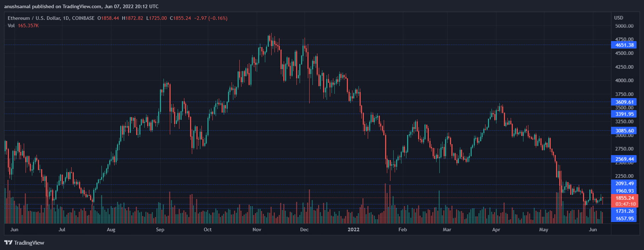This screenshot has height=250, width=644.
Task: Select the 1657.95 price level label
Action: pos(624,218)
